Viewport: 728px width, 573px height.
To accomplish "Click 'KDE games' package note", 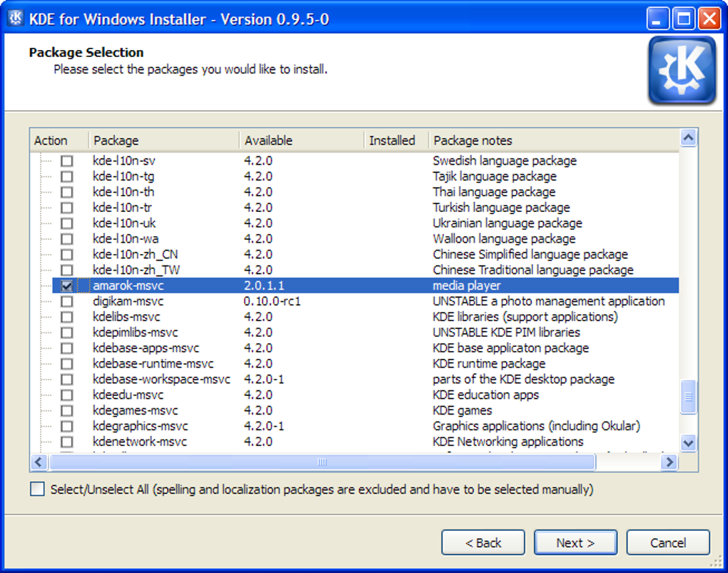I will [x=462, y=410].
